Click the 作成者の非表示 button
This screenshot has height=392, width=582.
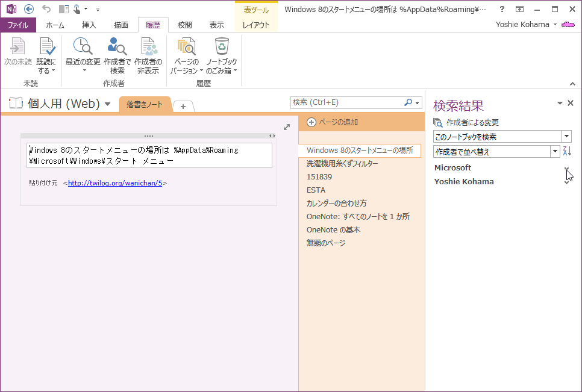coord(148,55)
